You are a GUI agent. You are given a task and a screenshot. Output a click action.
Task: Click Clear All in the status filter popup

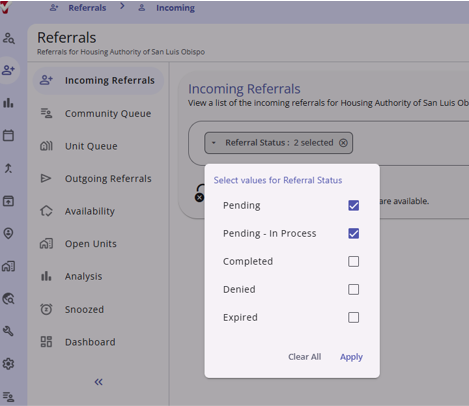coord(305,357)
